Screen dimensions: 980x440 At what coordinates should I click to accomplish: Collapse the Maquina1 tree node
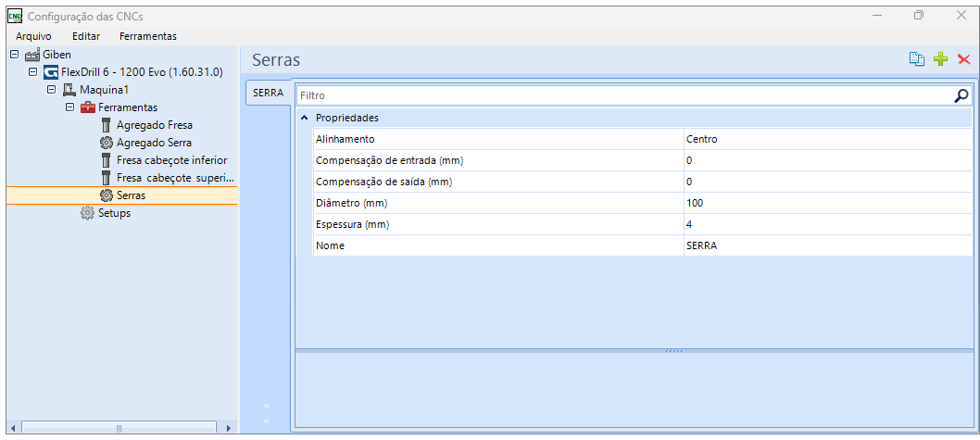(52, 89)
